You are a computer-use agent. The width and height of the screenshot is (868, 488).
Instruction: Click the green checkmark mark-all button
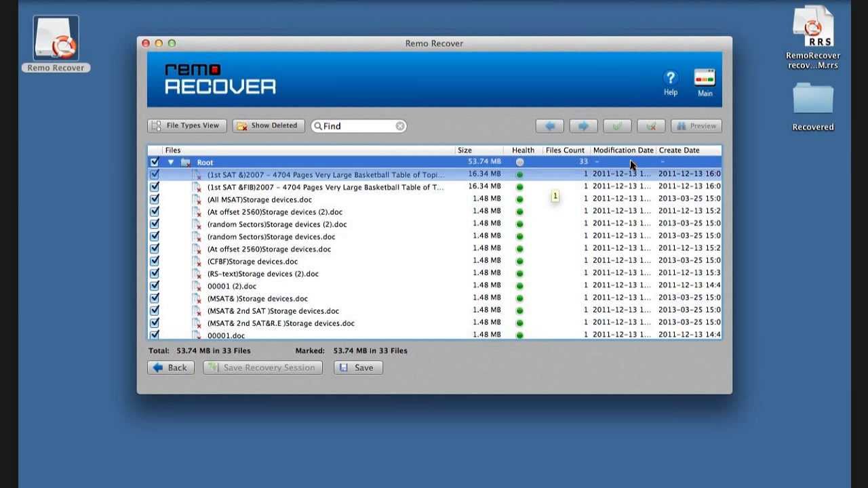(617, 126)
